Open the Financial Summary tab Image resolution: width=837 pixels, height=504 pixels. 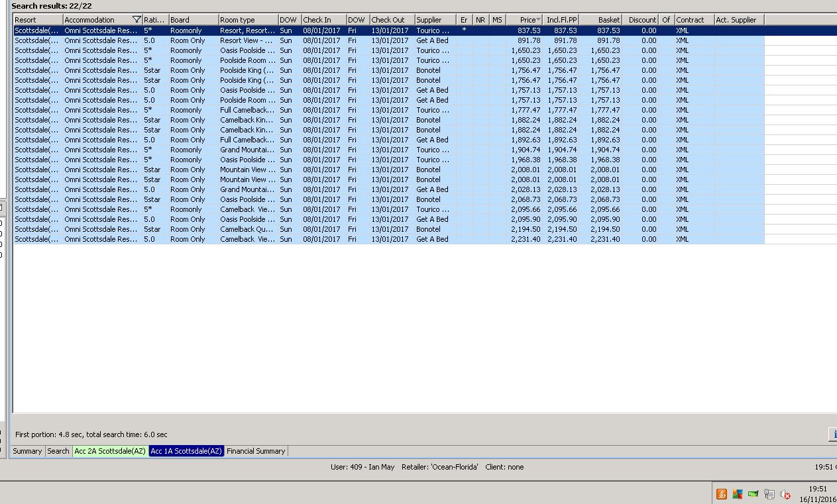(256, 451)
